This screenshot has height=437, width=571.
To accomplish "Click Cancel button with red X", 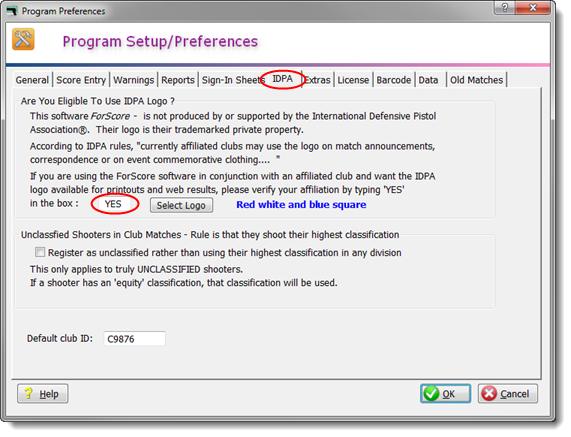I will point(508,394).
